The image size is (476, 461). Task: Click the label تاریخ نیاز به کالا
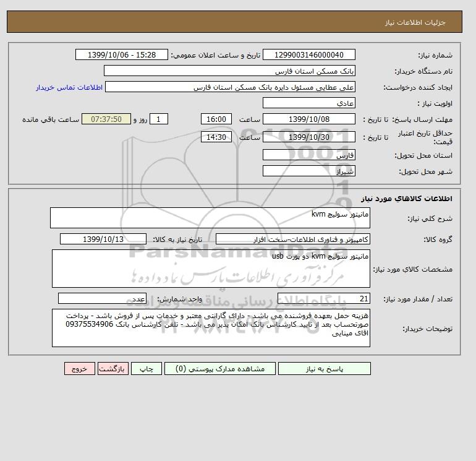[177, 239]
